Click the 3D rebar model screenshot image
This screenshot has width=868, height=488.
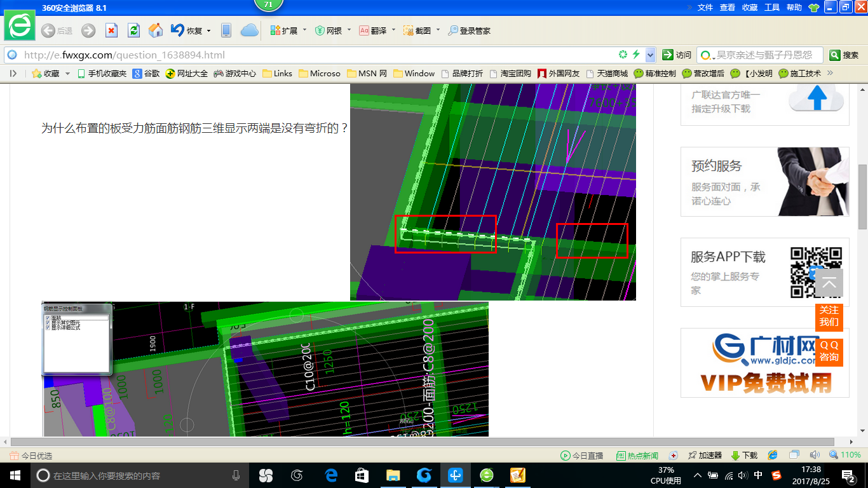point(493,191)
